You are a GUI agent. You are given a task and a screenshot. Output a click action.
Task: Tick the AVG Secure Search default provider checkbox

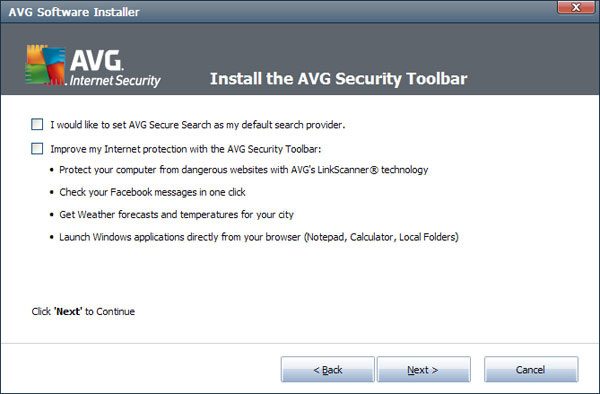click(x=37, y=124)
